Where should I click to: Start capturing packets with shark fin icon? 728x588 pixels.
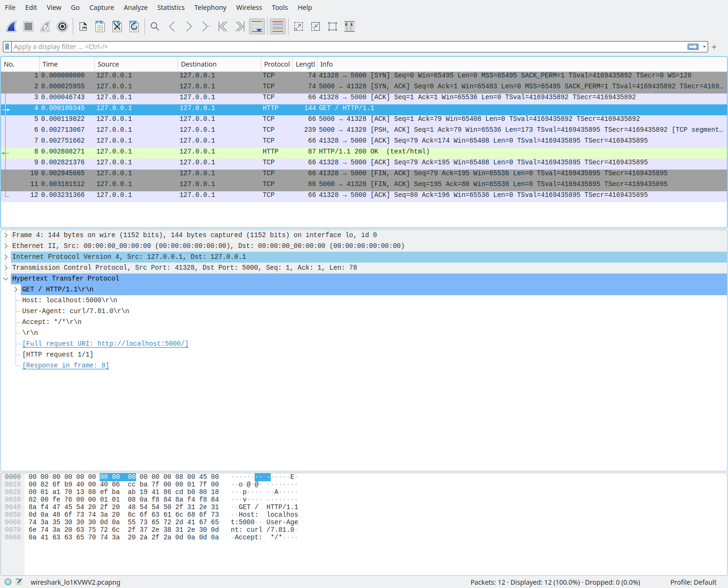click(x=12, y=26)
